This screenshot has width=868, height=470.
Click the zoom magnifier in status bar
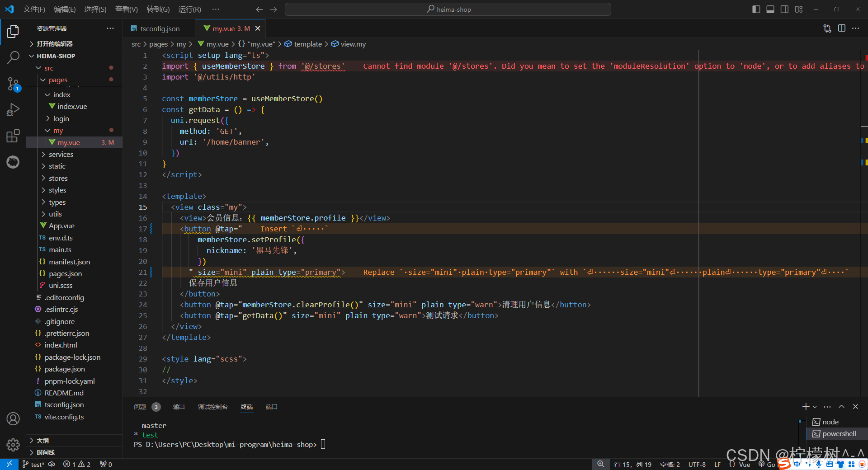600,464
